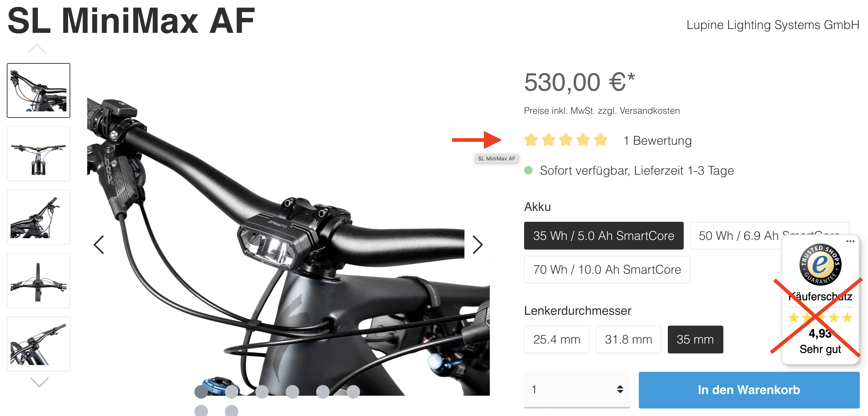
Task: Select 25.4 mm handlebar diameter
Action: pos(557,339)
